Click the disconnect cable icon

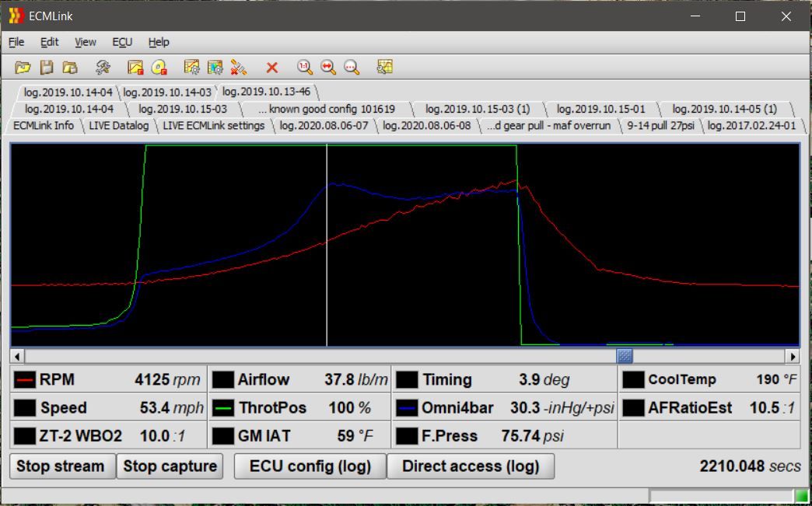(238, 68)
